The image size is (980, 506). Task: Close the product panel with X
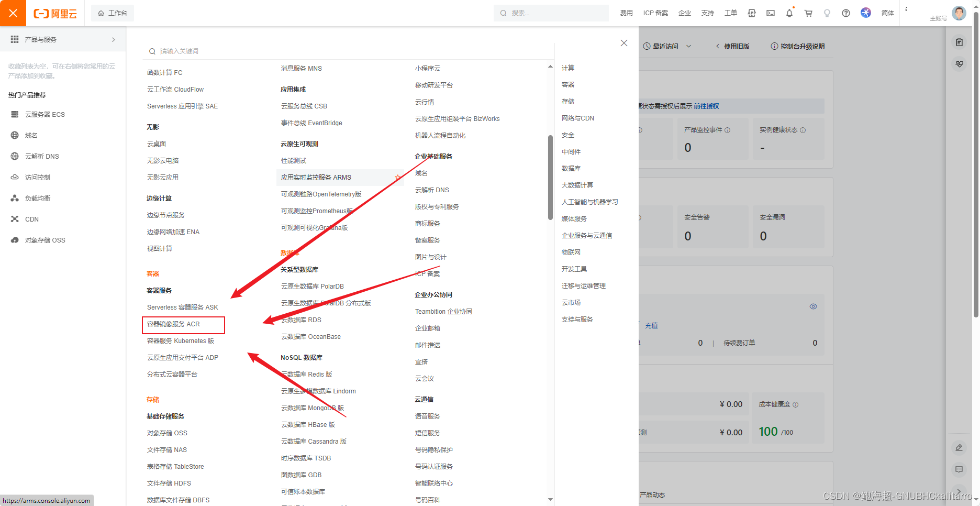click(624, 43)
